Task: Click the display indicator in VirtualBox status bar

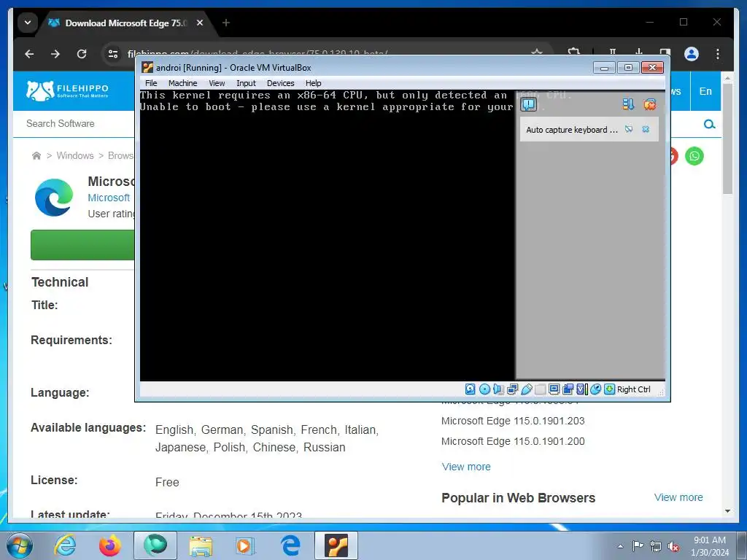Action: (x=554, y=389)
